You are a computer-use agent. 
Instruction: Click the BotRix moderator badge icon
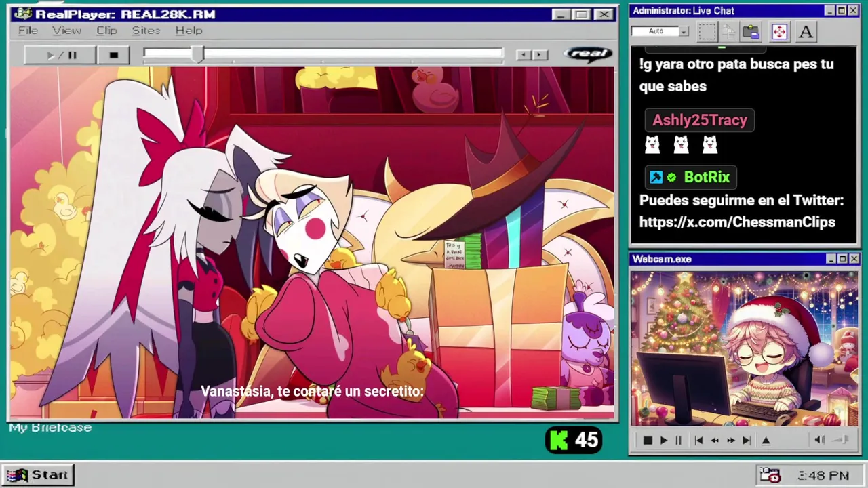pos(656,177)
